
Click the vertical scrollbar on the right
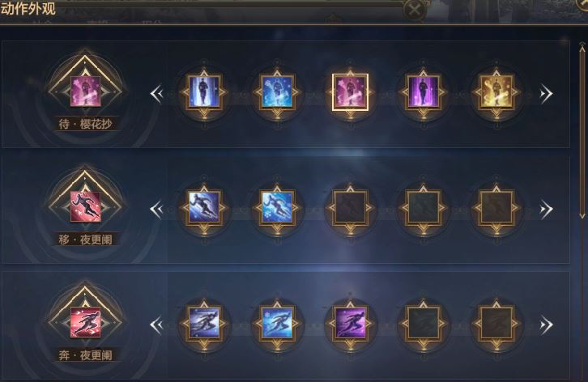point(582,131)
